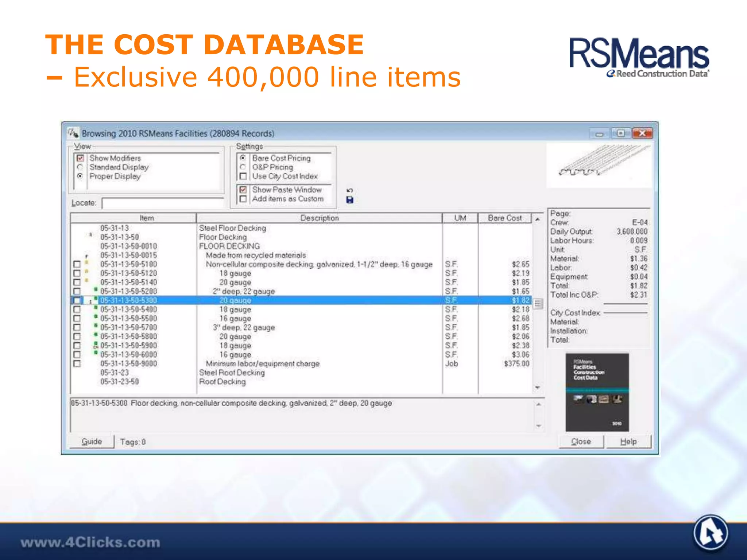
Task: Click the app icon in the title bar
Action: coord(73,133)
